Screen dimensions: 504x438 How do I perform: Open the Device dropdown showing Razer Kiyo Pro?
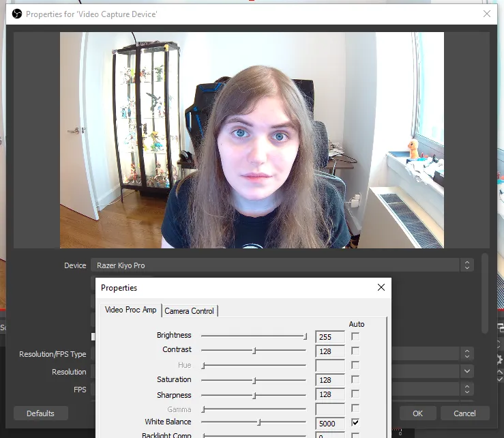coord(466,265)
